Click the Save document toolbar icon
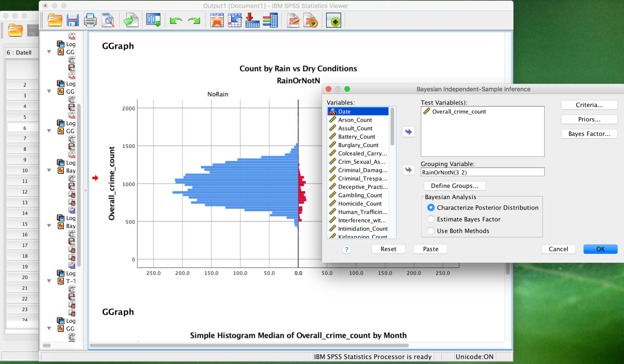 72,21
